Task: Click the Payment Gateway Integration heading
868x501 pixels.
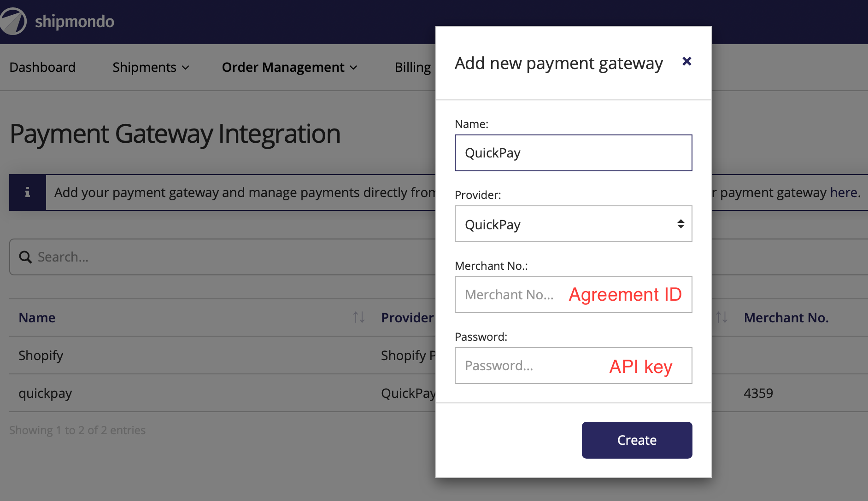Action: [175, 134]
